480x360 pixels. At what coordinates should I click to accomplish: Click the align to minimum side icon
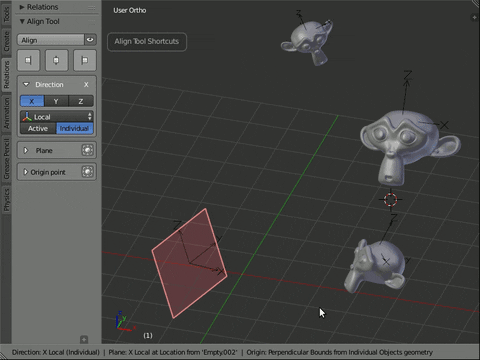28,60
